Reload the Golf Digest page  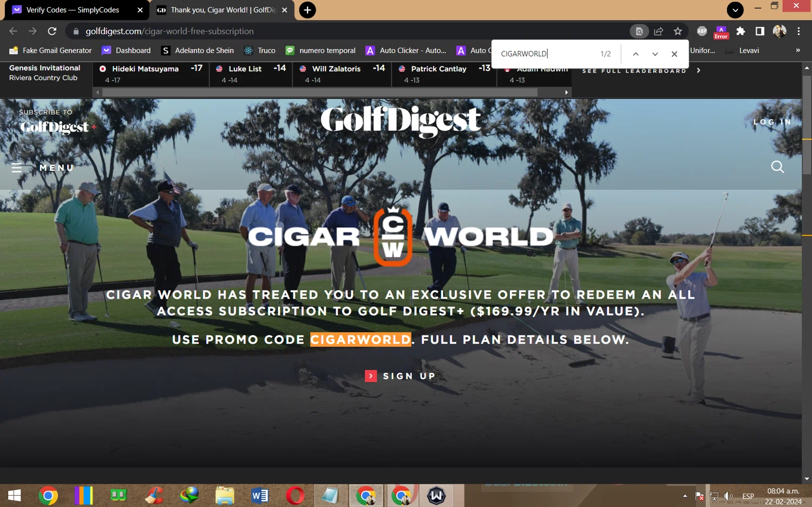click(x=52, y=31)
